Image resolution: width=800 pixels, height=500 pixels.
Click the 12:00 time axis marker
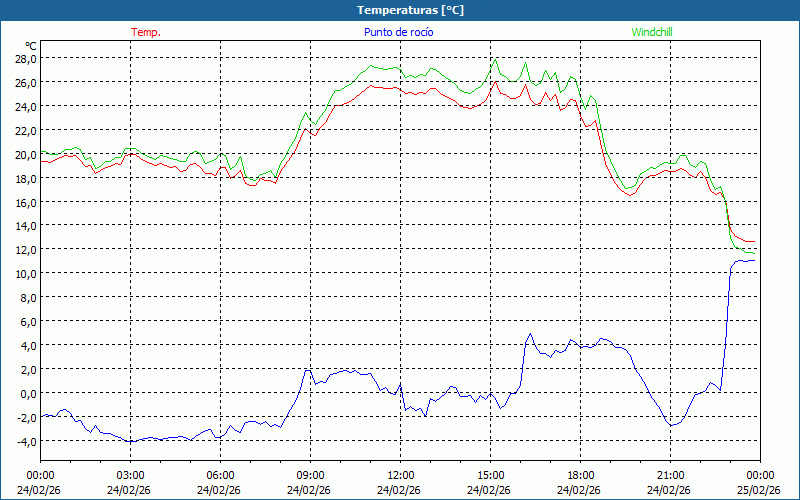click(x=400, y=475)
